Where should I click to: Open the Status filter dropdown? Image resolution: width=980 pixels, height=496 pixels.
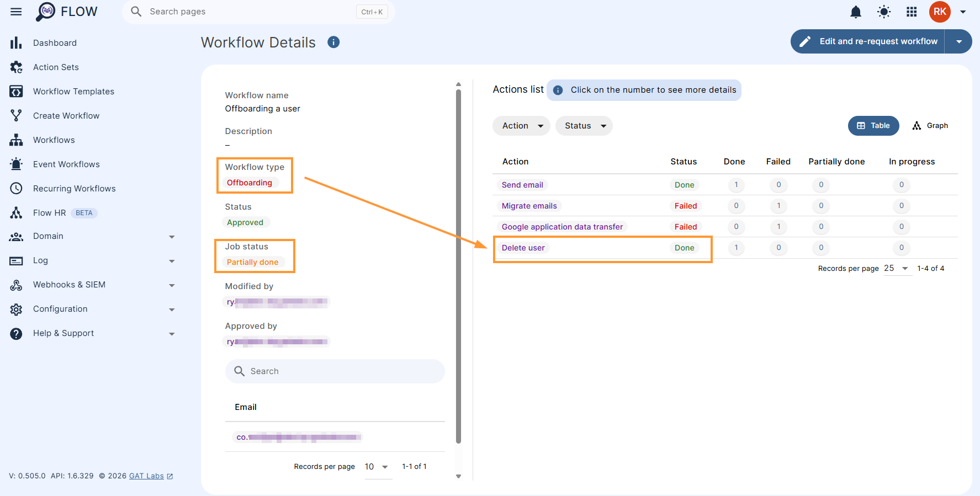coord(584,126)
